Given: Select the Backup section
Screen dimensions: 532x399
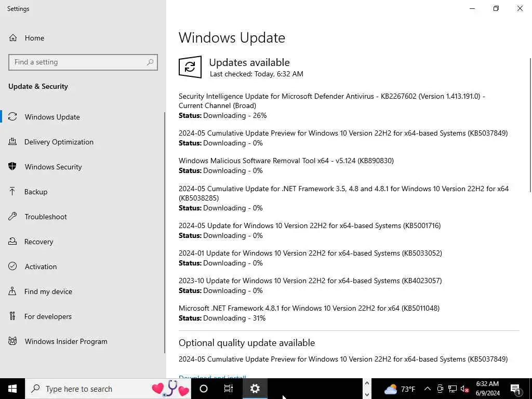Looking at the screenshot, I should [x=83, y=192].
